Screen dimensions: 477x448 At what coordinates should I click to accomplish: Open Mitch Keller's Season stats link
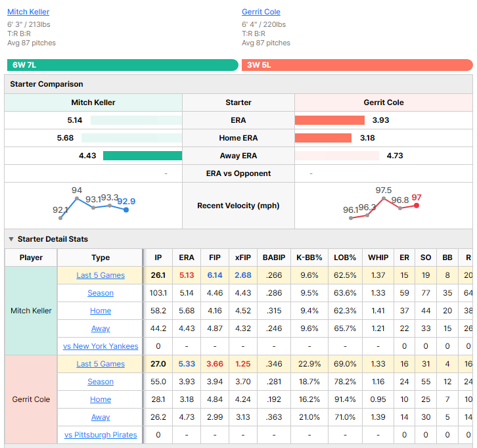pyautogui.click(x=101, y=293)
